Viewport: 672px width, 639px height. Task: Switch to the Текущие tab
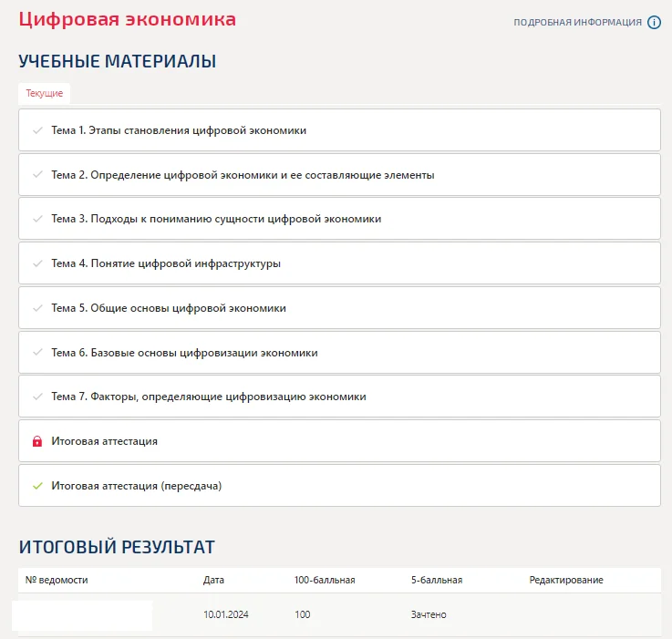coord(44,93)
